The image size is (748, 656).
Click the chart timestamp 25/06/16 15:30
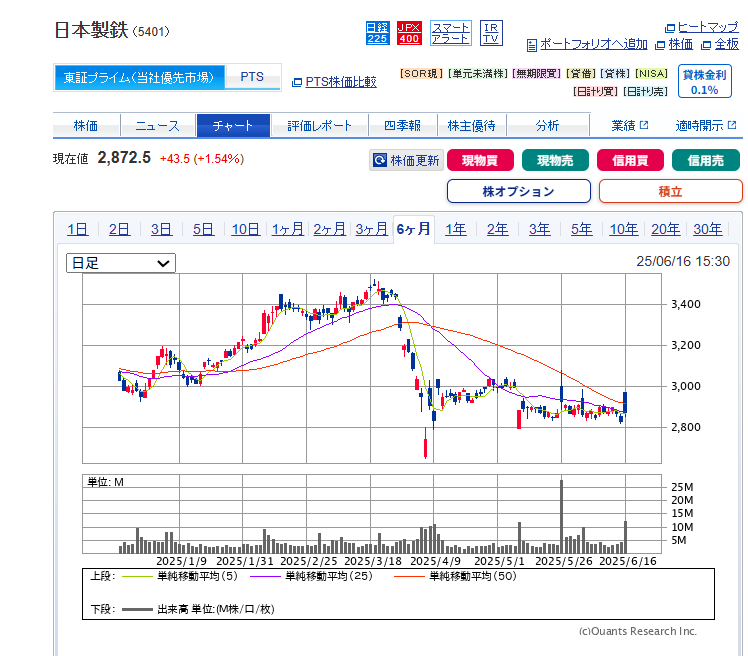(683, 261)
